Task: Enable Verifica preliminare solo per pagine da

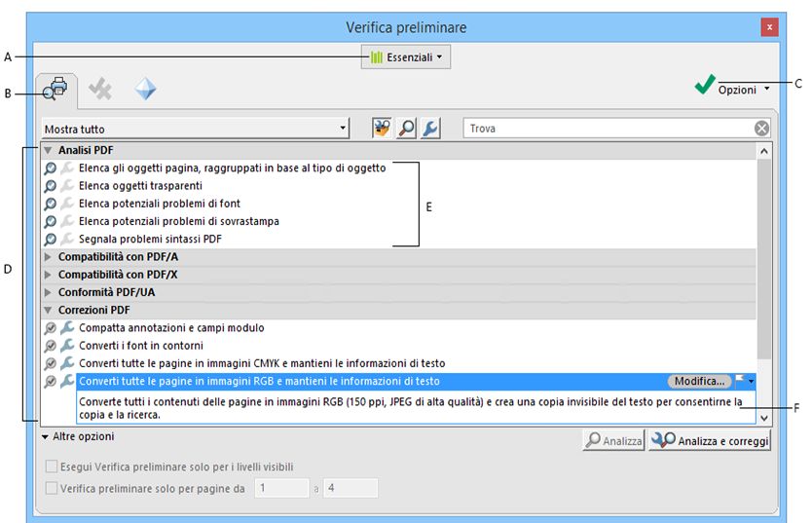Action: (x=52, y=488)
